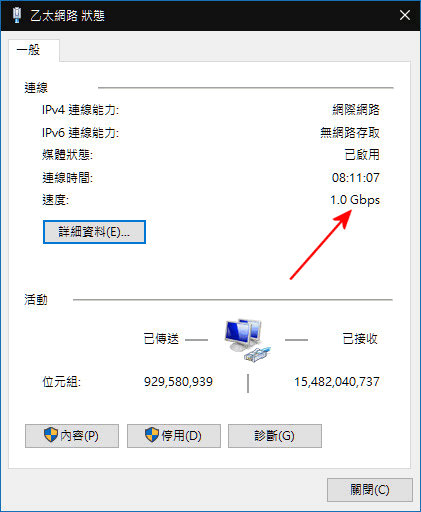Click the 1.0 Gbps speed value

pyautogui.click(x=355, y=200)
